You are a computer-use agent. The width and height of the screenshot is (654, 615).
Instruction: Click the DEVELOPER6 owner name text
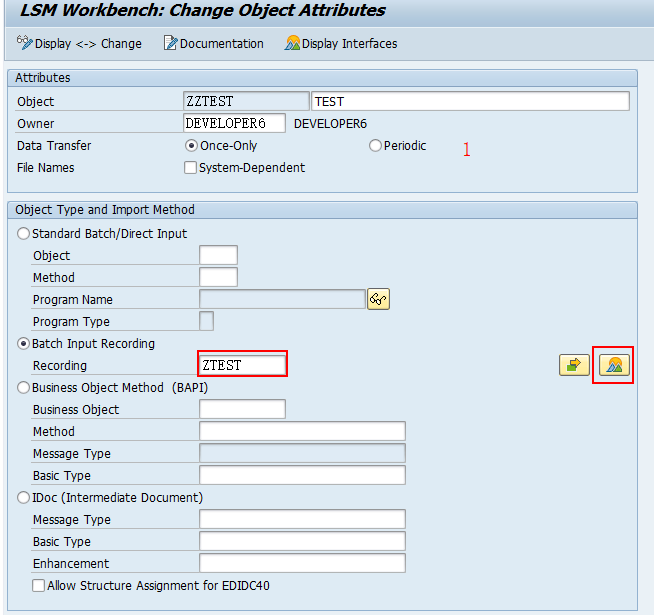(x=330, y=124)
